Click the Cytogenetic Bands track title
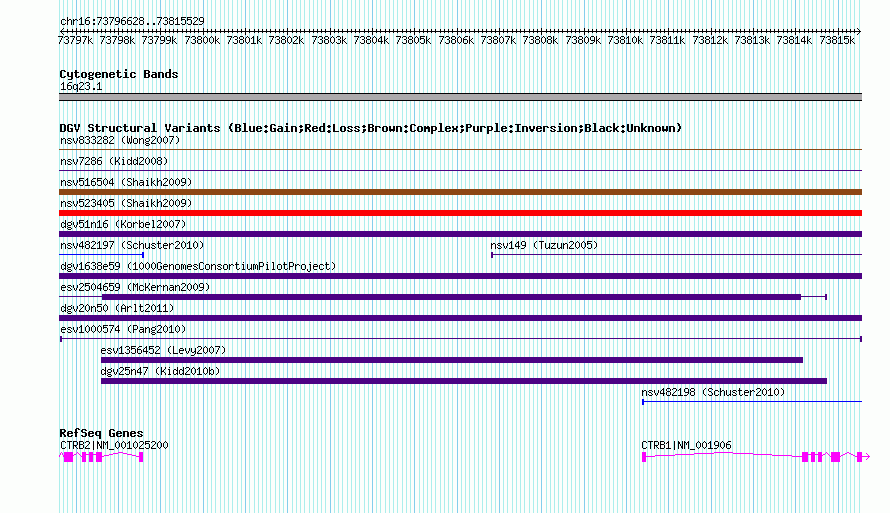Viewport: 890px width, 513px height. 119,74
